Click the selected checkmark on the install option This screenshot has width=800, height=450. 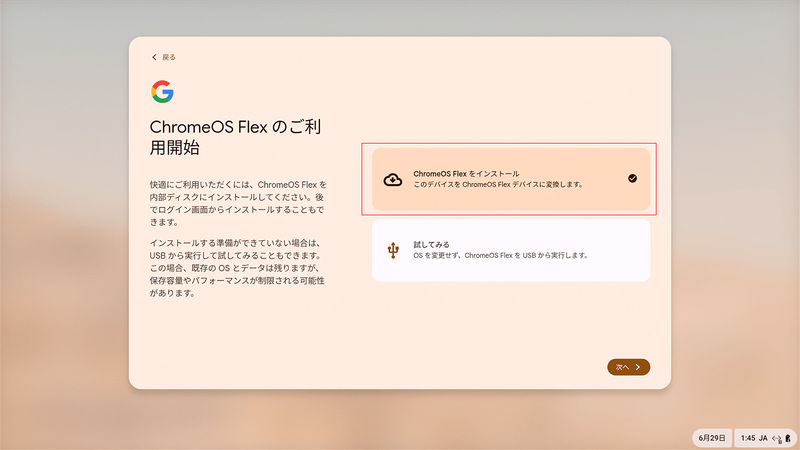tap(632, 178)
